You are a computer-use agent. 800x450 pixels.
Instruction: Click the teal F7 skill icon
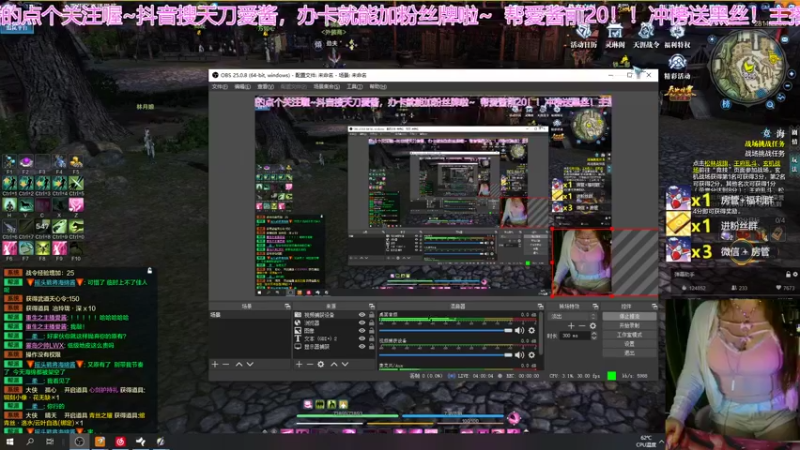click(x=26, y=248)
